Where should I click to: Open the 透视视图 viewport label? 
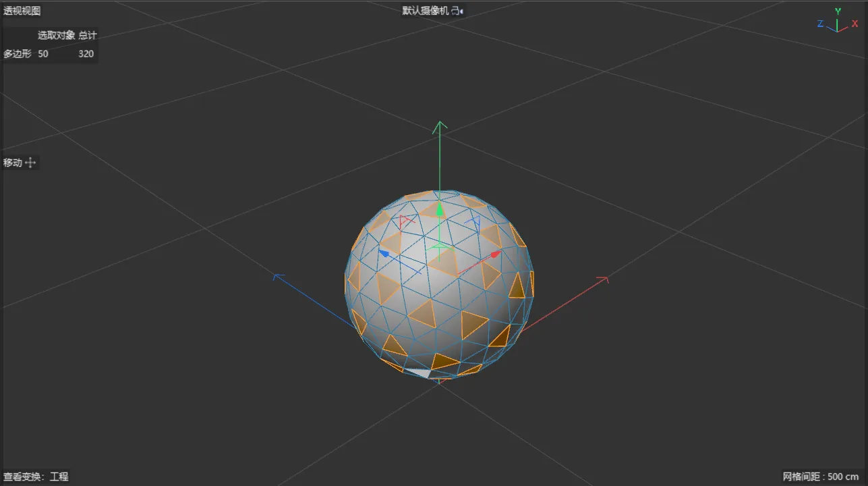click(22, 11)
